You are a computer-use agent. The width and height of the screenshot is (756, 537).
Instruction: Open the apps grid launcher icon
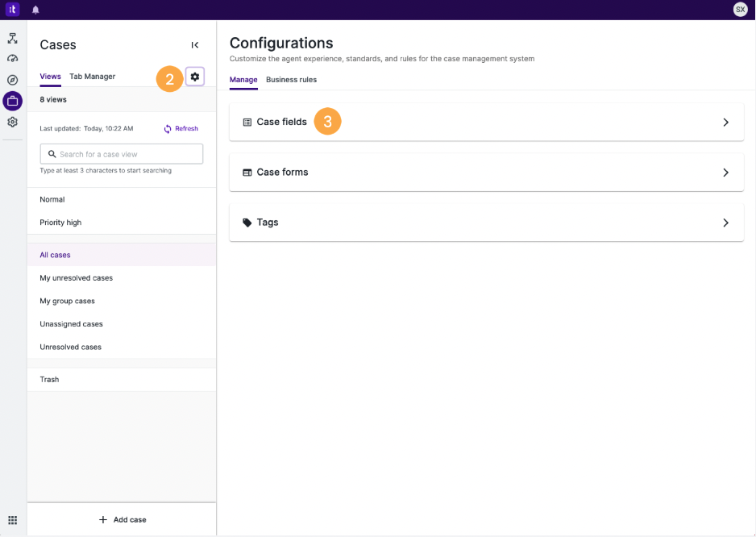click(x=13, y=519)
